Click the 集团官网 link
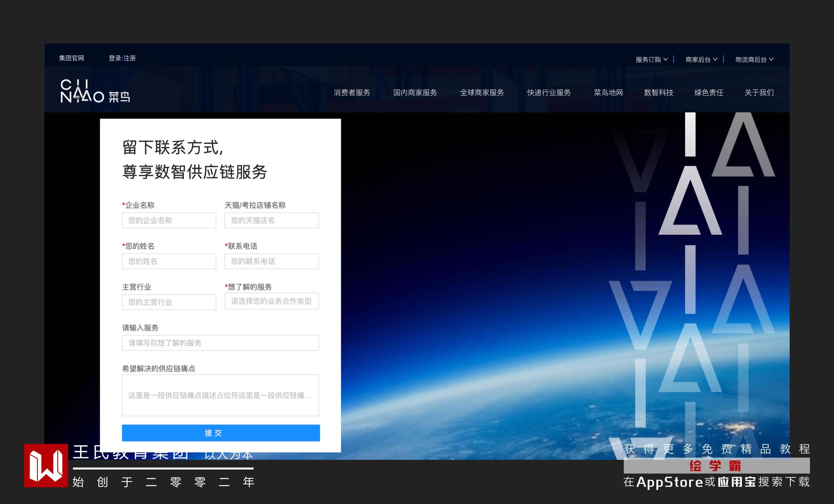The height and width of the screenshot is (504, 834). click(x=72, y=58)
